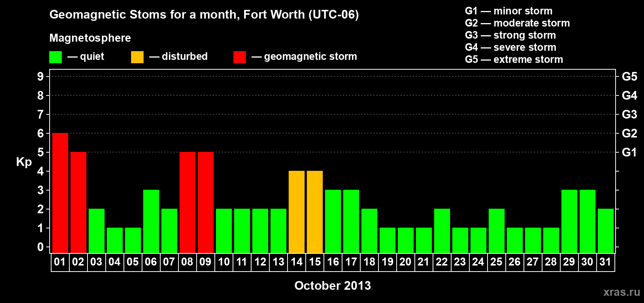The height and width of the screenshot is (303, 644).
Task: Click the G5 label on right axis
Action: point(630,77)
